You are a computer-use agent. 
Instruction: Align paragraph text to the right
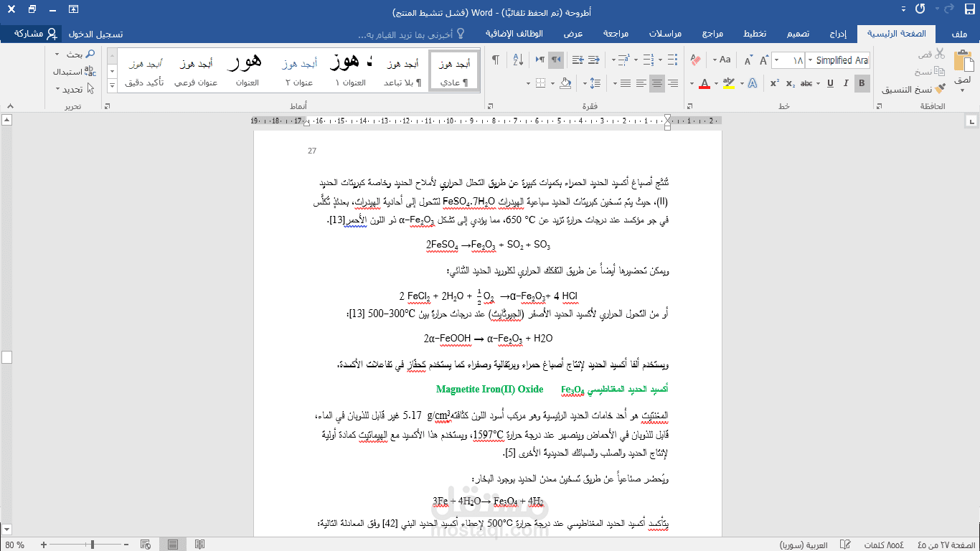(x=673, y=83)
